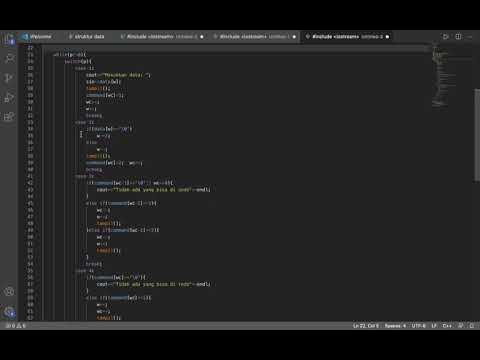480x360 pixels.
Task: Click the Ln 22, Col position status
Action: pyautogui.click(x=366, y=326)
